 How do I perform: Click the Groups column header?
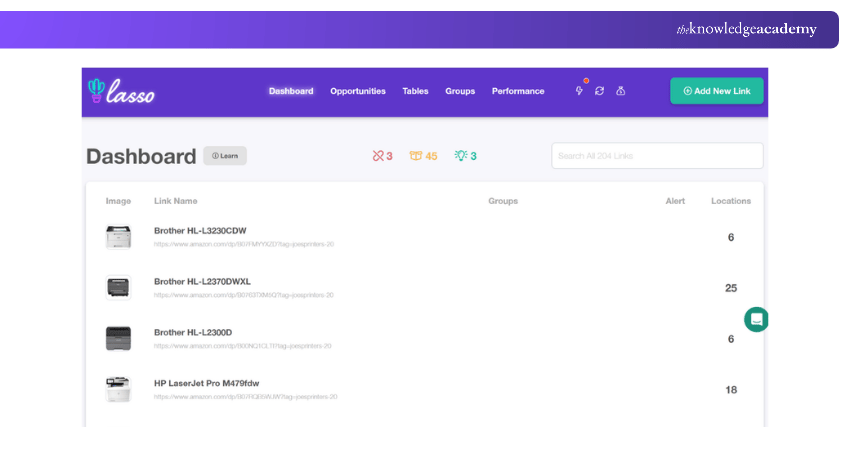(503, 201)
